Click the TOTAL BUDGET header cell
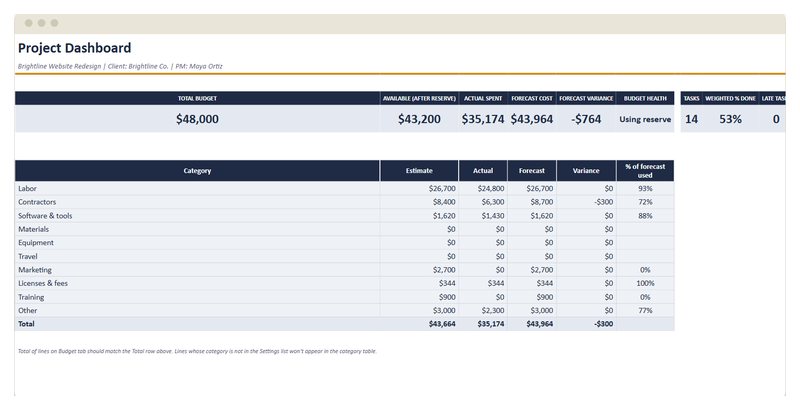 (x=197, y=98)
